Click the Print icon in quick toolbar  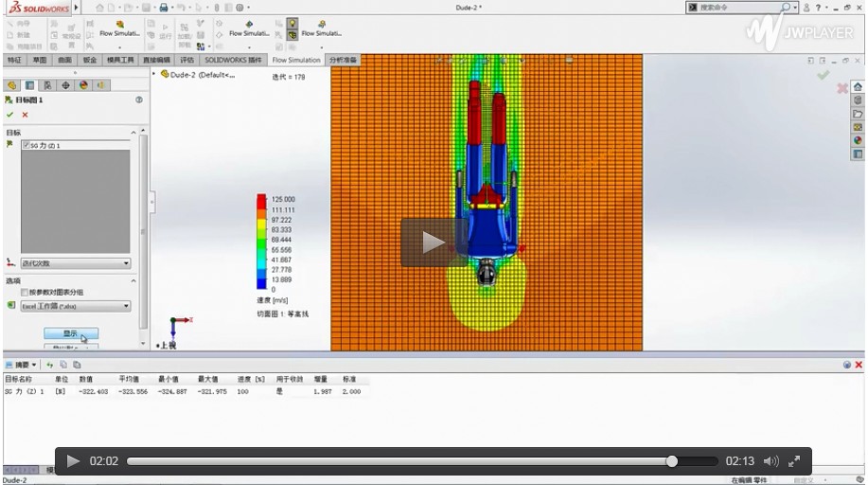point(164,8)
